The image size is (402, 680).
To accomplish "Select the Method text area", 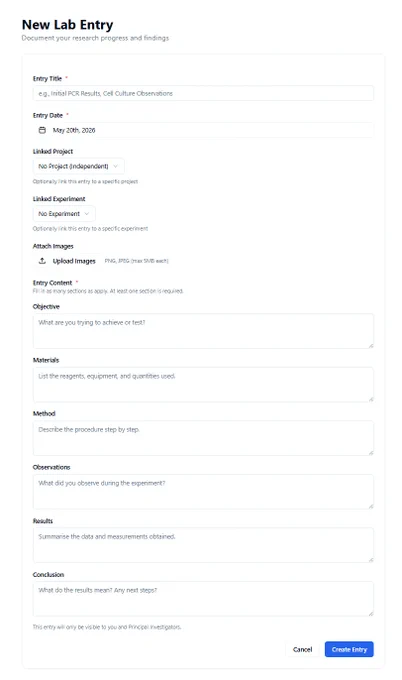I will pyautogui.click(x=203, y=438).
